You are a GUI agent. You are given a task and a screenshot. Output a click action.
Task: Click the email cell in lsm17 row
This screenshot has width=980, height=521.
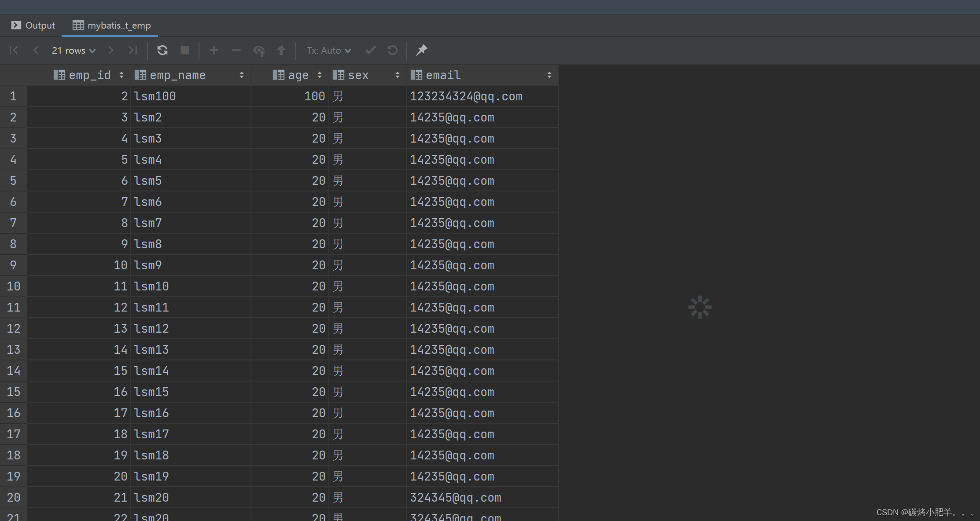(x=483, y=434)
